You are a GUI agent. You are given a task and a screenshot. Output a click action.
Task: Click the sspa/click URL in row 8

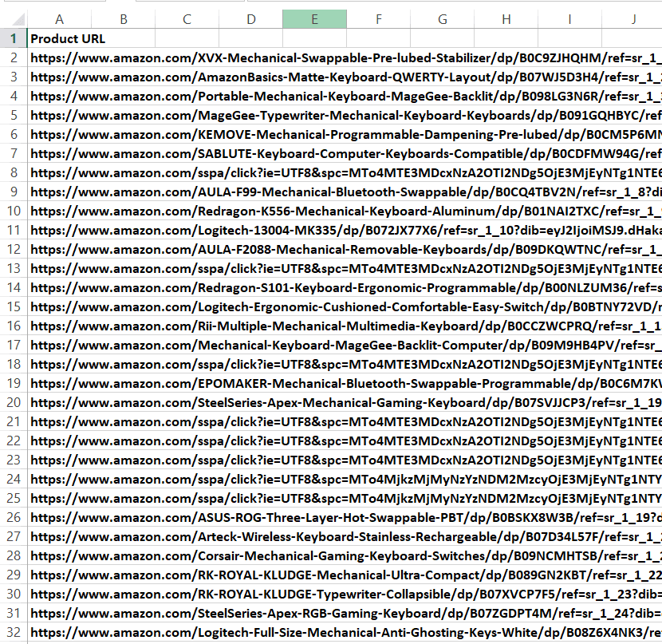[345, 172]
